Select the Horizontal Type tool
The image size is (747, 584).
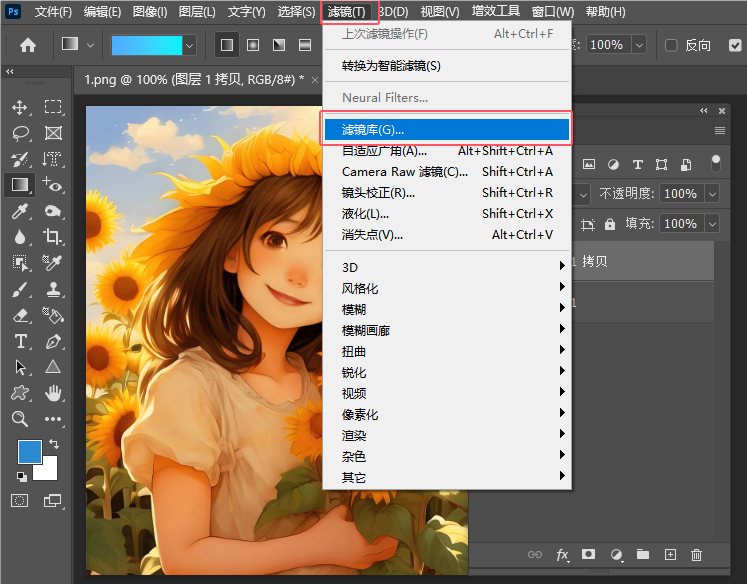click(20, 342)
